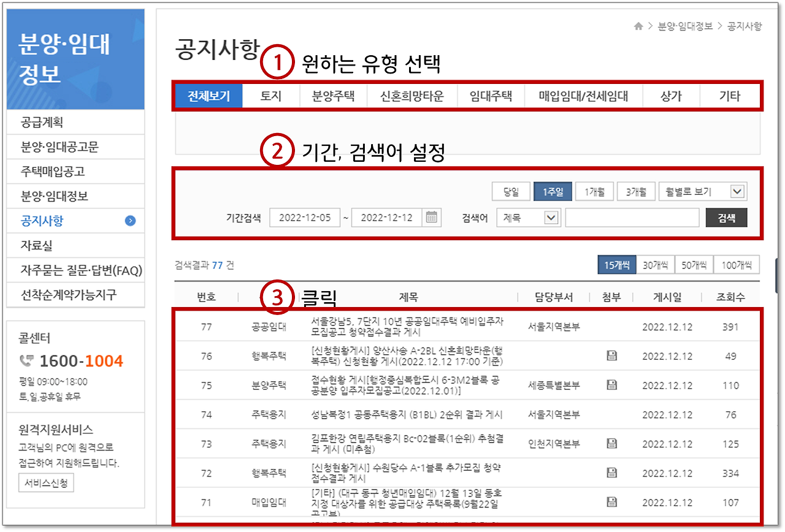Switch to the 상가 tab

pos(672,96)
